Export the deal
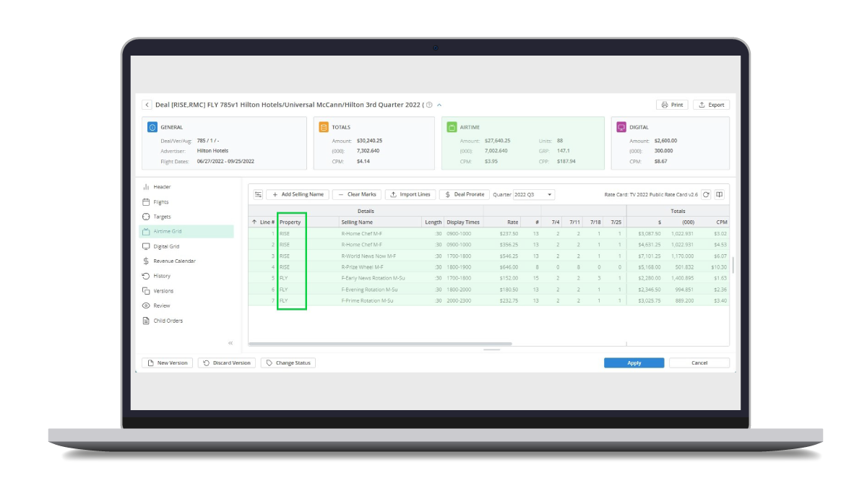The image size is (867, 504). pyautogui.click(x=711, y=105)
